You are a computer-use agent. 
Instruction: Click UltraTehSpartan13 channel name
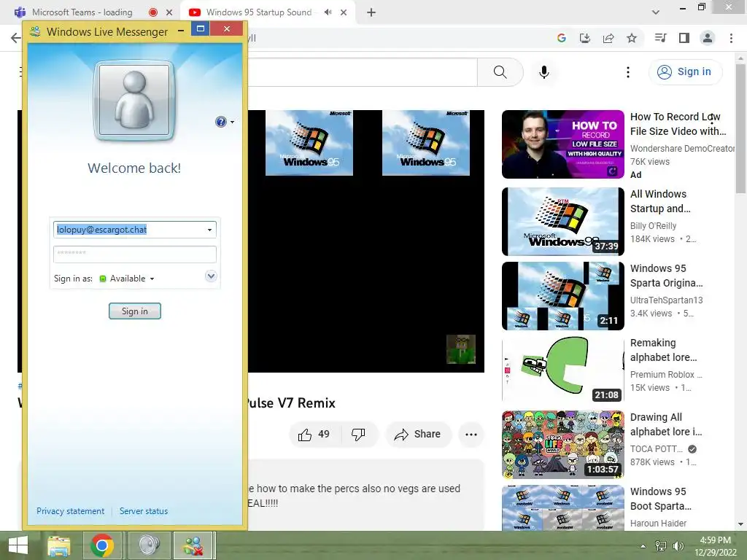click(x=666, y=300)
